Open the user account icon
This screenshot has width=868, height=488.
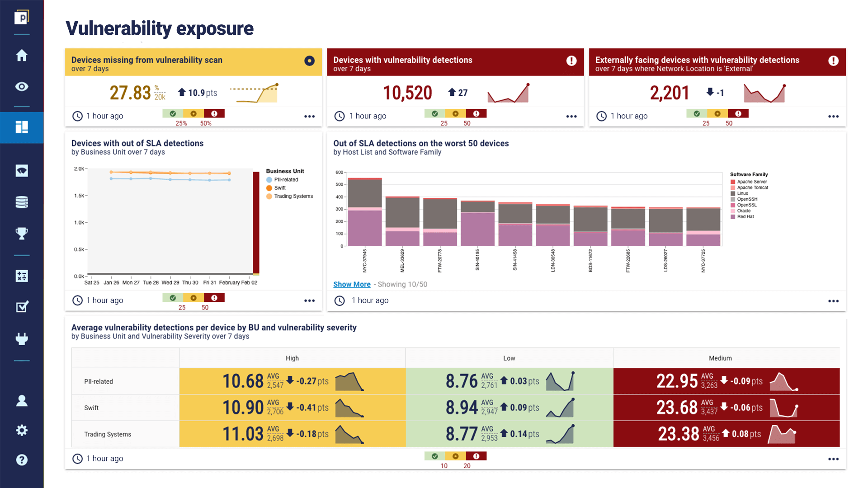click(21, 400)
